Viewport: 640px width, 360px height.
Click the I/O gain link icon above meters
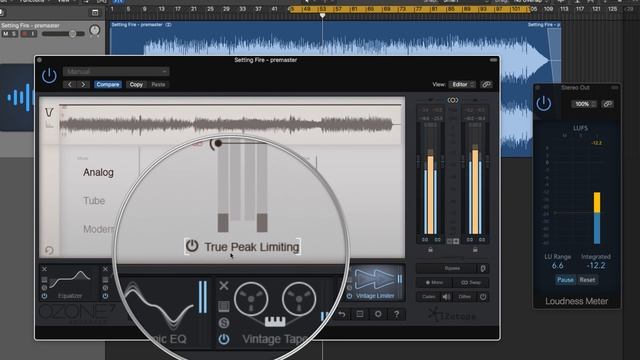coord(453,100)
